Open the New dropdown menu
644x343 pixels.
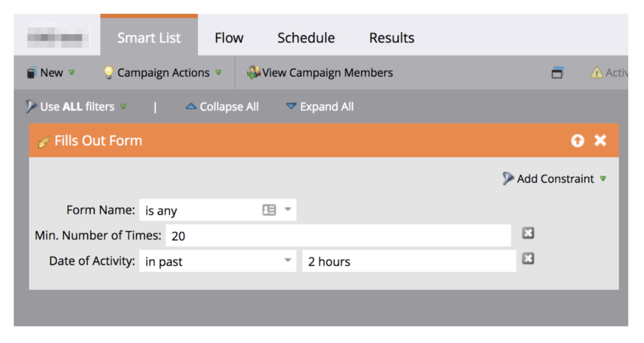coord(51,73)
